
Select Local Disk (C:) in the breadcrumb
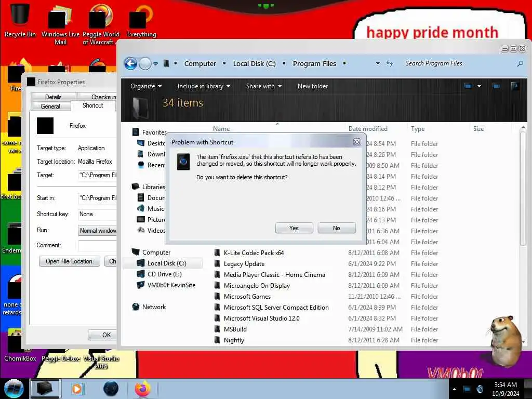[x=254, y=64]
